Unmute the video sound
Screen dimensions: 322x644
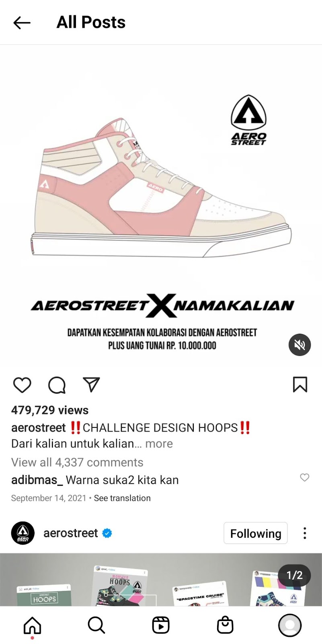[300, 345]
